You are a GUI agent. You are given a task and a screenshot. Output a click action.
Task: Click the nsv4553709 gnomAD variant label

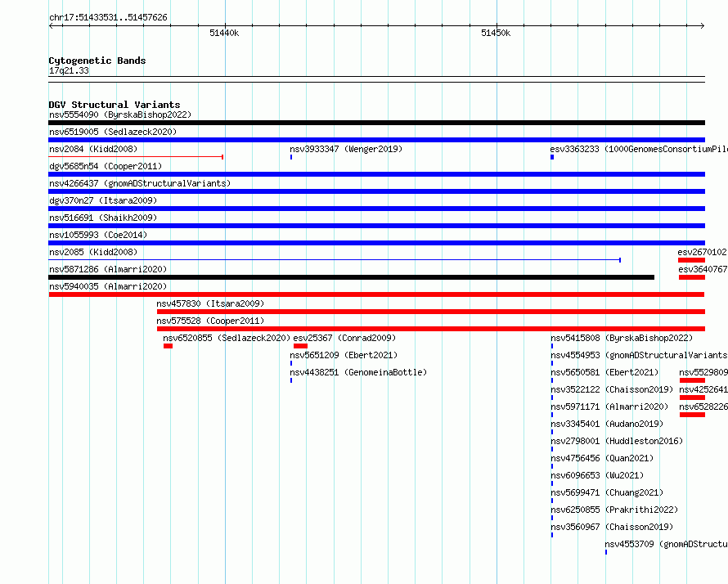click(x=667, y=544)
